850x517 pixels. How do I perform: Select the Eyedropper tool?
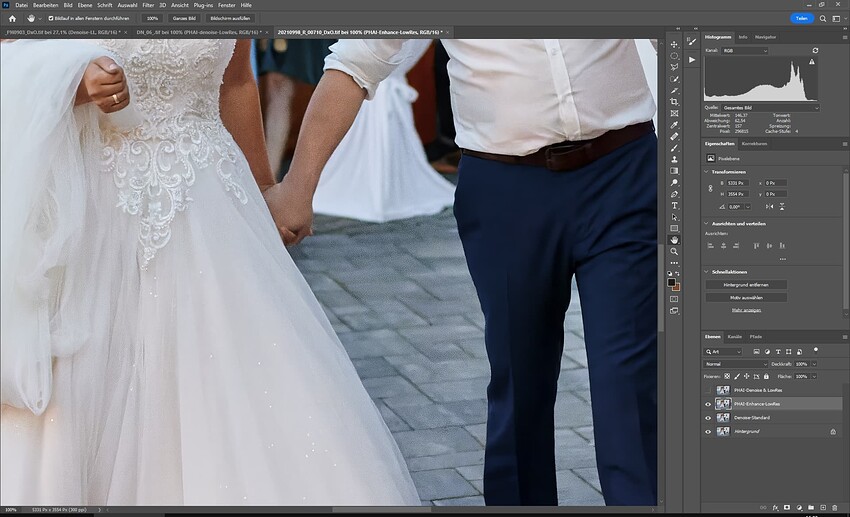click(675, 124)
